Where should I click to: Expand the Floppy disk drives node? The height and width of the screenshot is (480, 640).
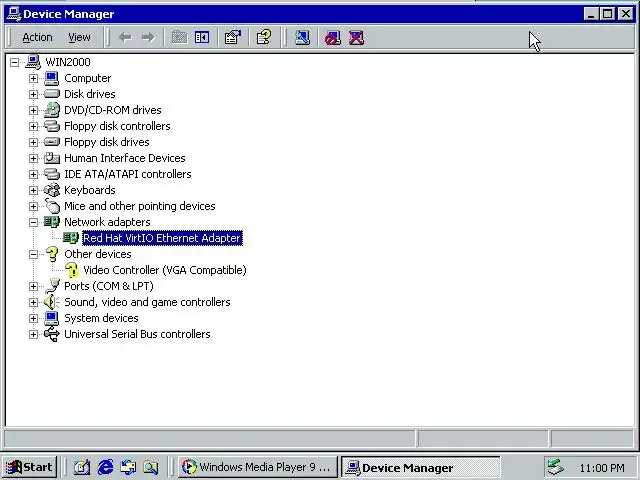point(33,142)
